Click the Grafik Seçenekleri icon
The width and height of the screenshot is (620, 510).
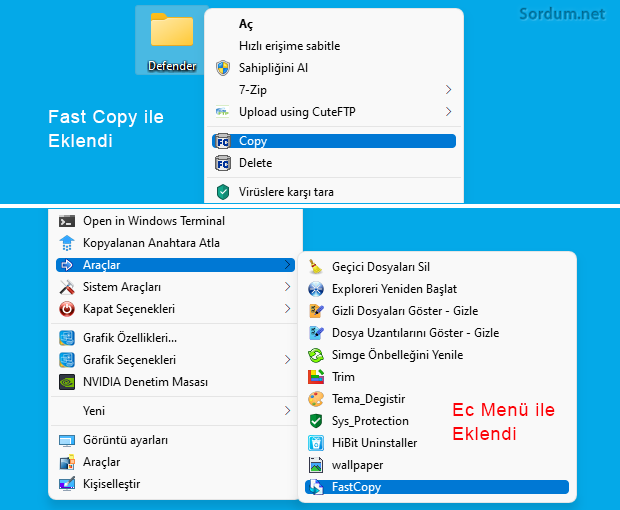(x=67, y=360)
